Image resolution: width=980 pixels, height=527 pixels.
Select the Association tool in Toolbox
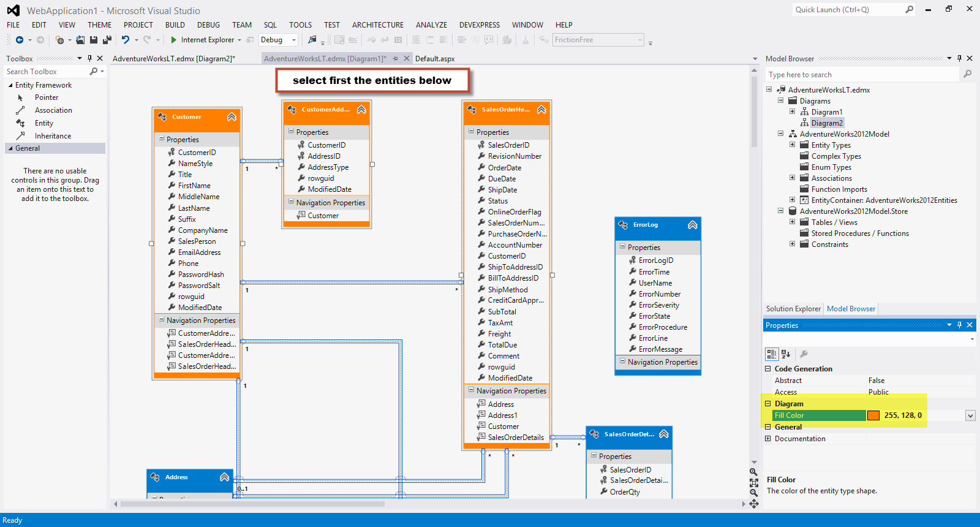(53, 110)
